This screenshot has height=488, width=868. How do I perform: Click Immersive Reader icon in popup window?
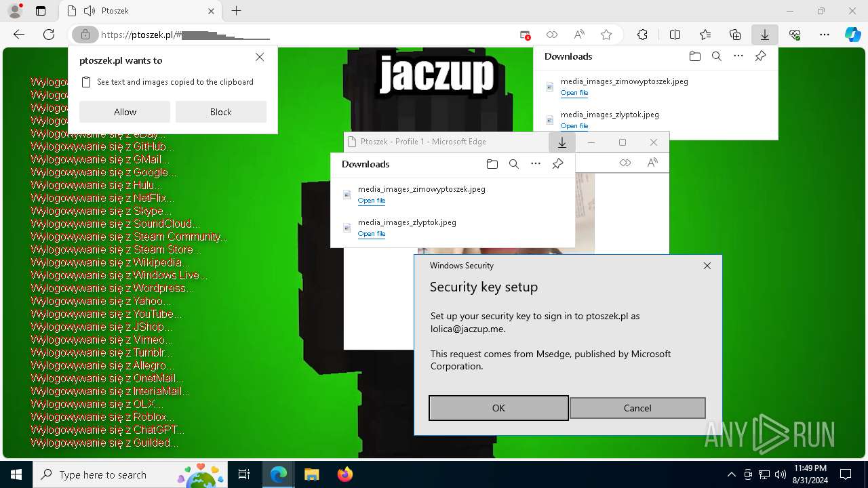(625, 163)
